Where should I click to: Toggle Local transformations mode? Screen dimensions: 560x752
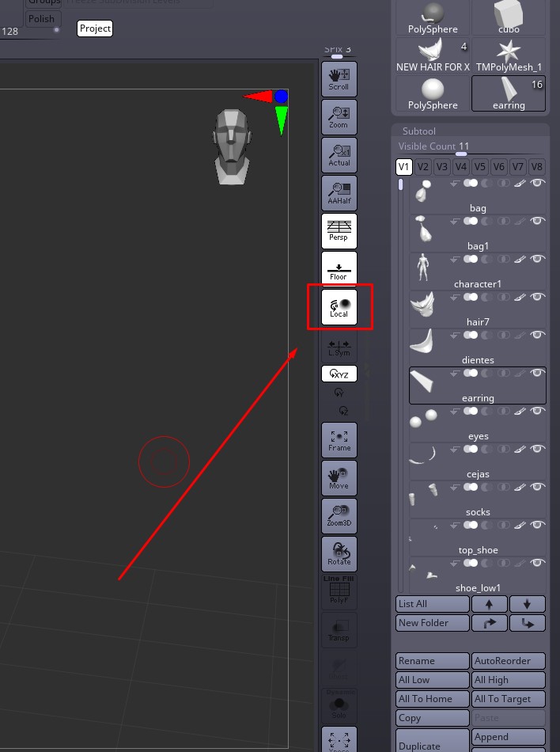pyautogui.click(x=339, y=307)
